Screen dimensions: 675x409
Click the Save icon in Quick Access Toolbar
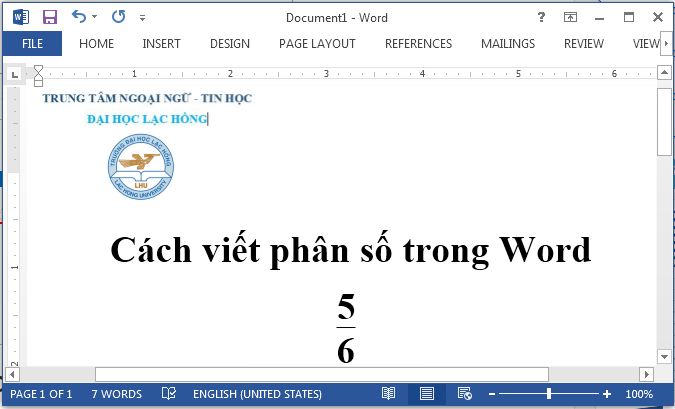point(49,17)
